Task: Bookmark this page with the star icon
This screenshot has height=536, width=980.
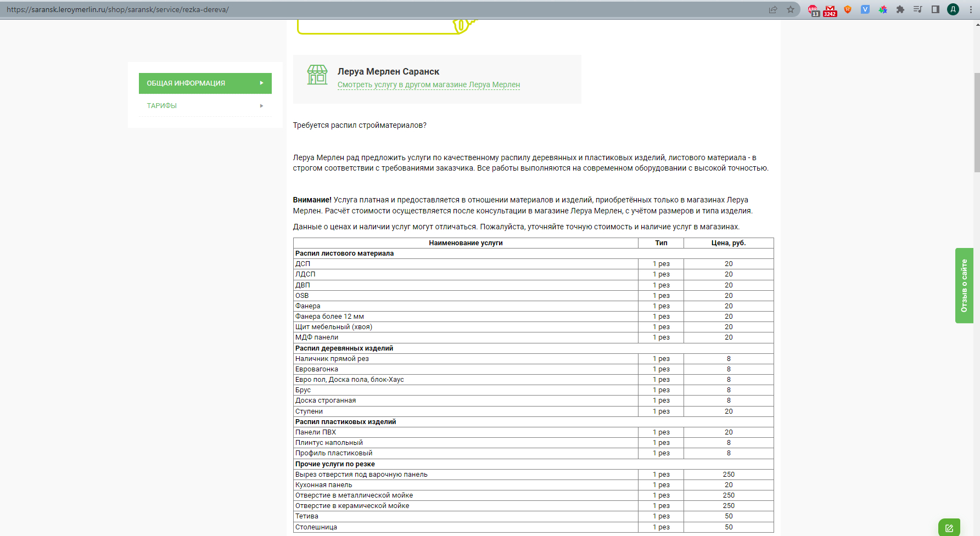Action: [x=791, y=9]
